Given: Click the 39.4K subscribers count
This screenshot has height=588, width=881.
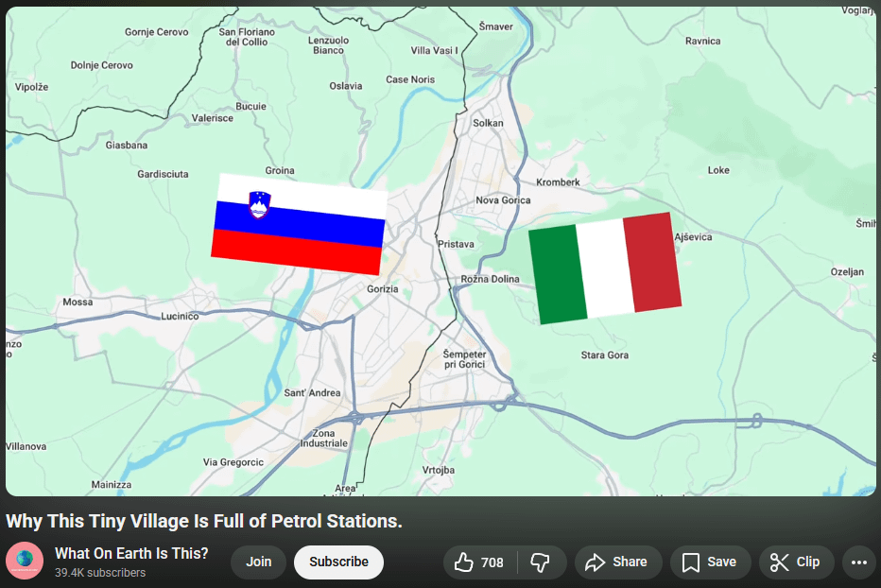Looking at the screenshot, I should click(100, 573).
